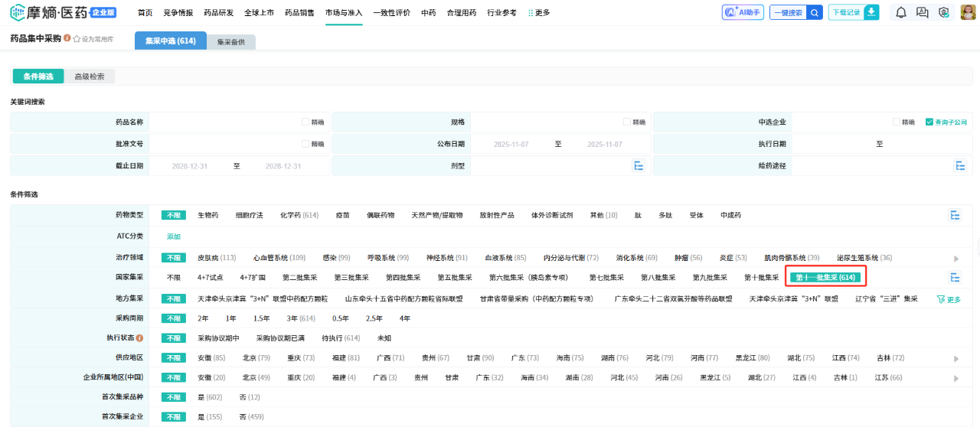This screenshot has height=427, width=980.
Task: Expand more 治疗领域 options with arrow
Action: [955, 259]
